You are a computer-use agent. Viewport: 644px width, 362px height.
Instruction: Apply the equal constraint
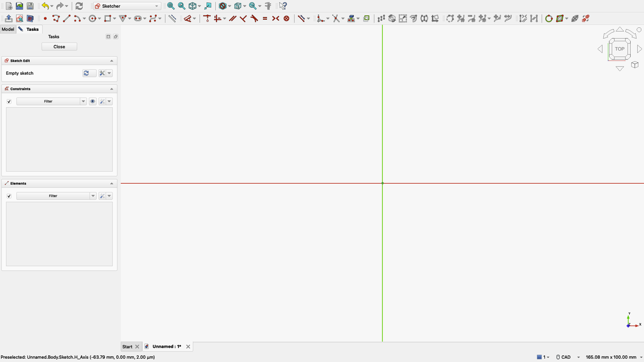pos(265,18)
